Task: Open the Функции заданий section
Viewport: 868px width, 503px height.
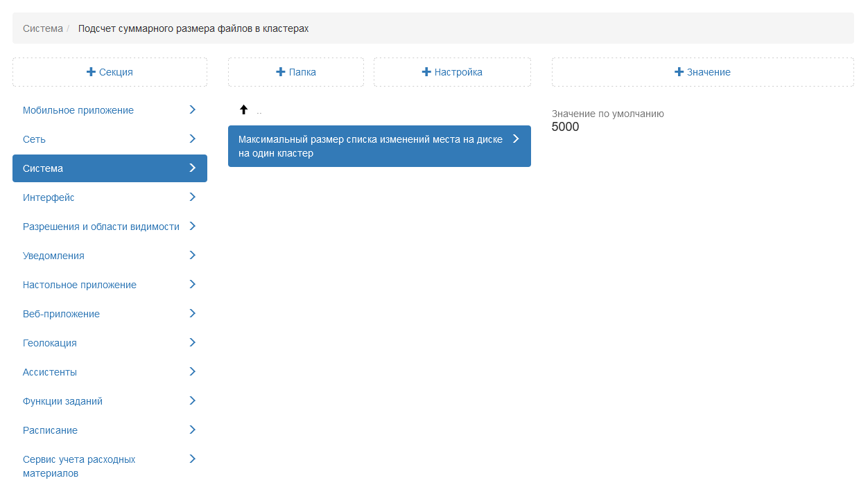Action: [62, 401]
